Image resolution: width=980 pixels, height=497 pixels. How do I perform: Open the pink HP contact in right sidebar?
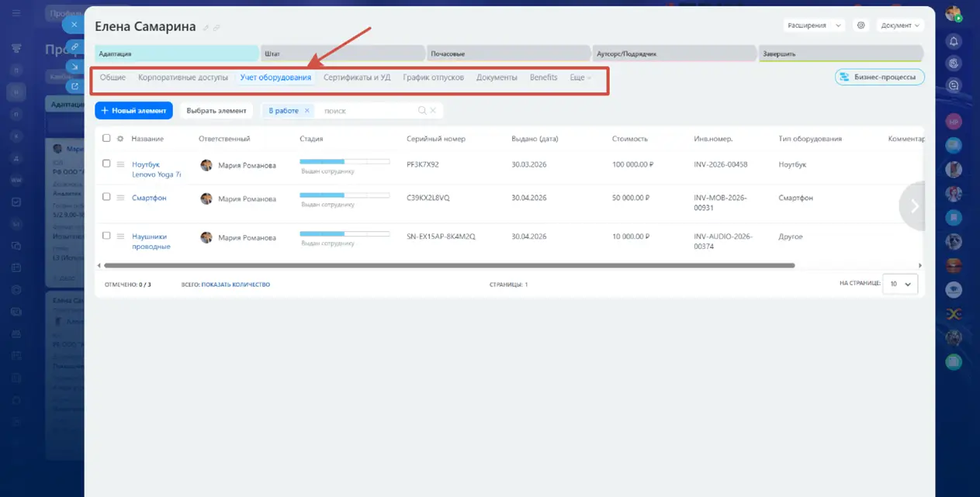[x=954, y=122]
